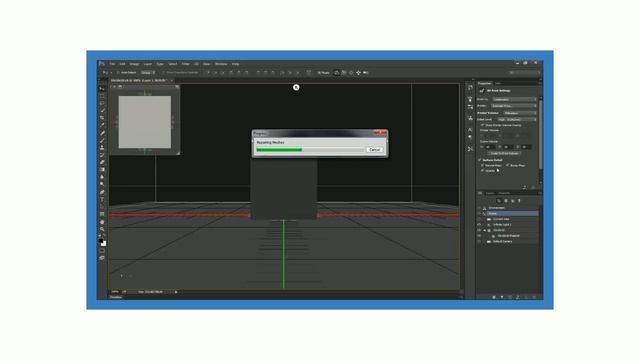Collapse the mesh item in 3D panel
The image size is (640, 360).
pos(485,230)
